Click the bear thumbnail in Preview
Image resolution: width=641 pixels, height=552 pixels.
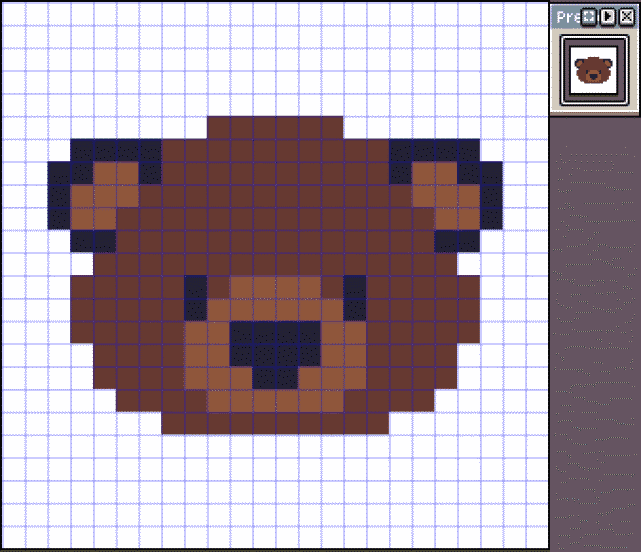tap(594, 70)
